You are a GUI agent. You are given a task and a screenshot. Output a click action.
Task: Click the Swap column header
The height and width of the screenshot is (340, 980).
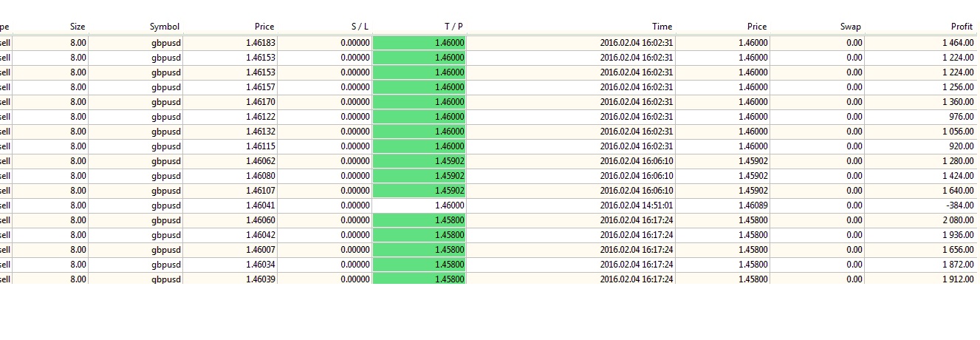(850, 27)
